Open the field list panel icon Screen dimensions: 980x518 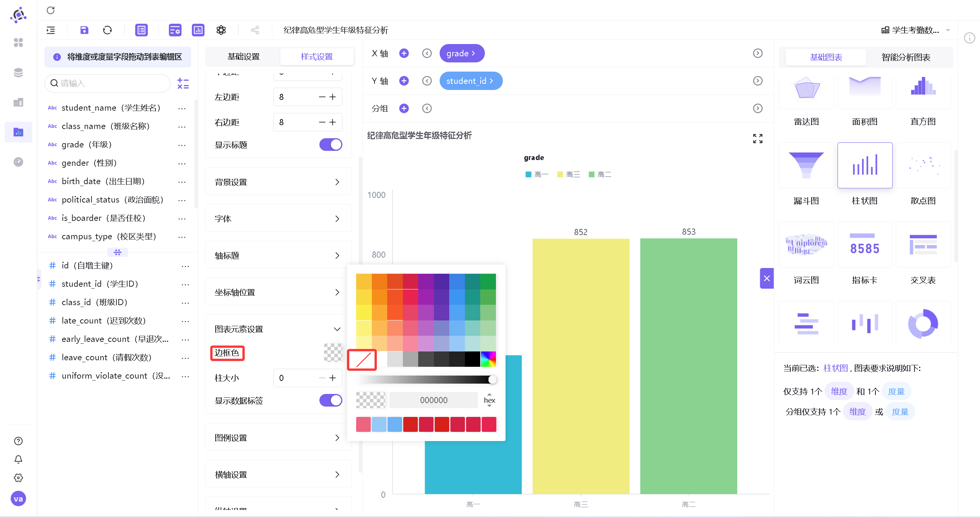pos(141,30)
